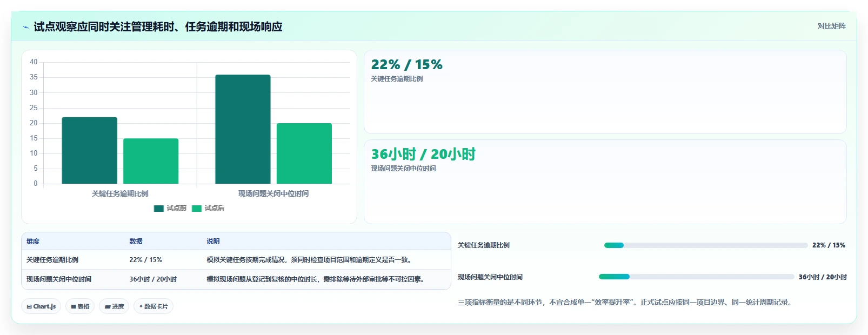Click the 试点前 bar for 现场问题关闭中位时间

243,129
